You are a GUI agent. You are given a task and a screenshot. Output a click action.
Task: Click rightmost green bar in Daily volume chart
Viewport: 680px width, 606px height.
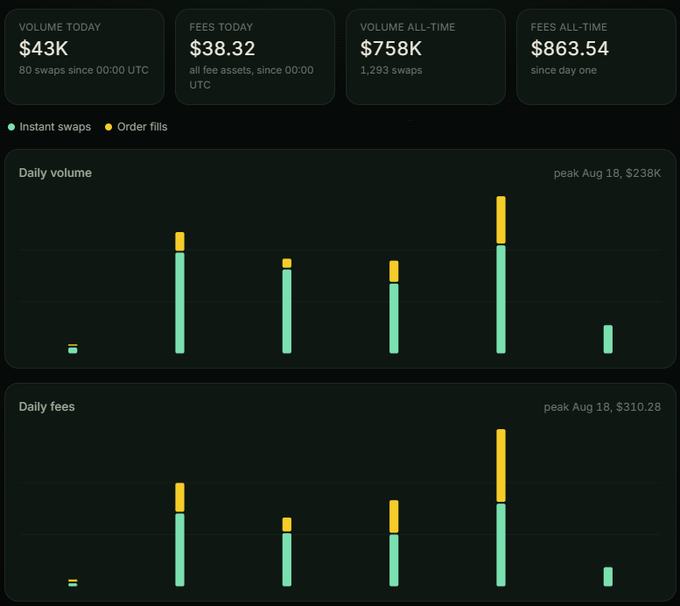click(x=608, y=339)
